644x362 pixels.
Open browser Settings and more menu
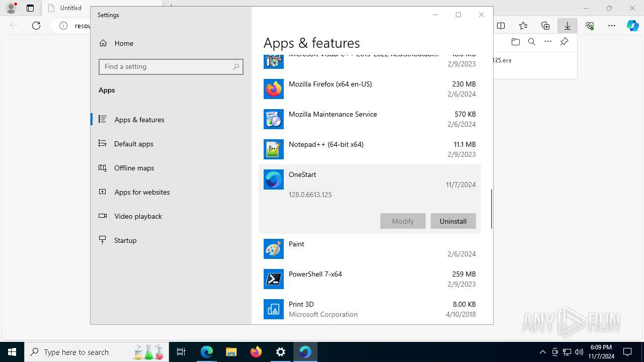[612, 26]
